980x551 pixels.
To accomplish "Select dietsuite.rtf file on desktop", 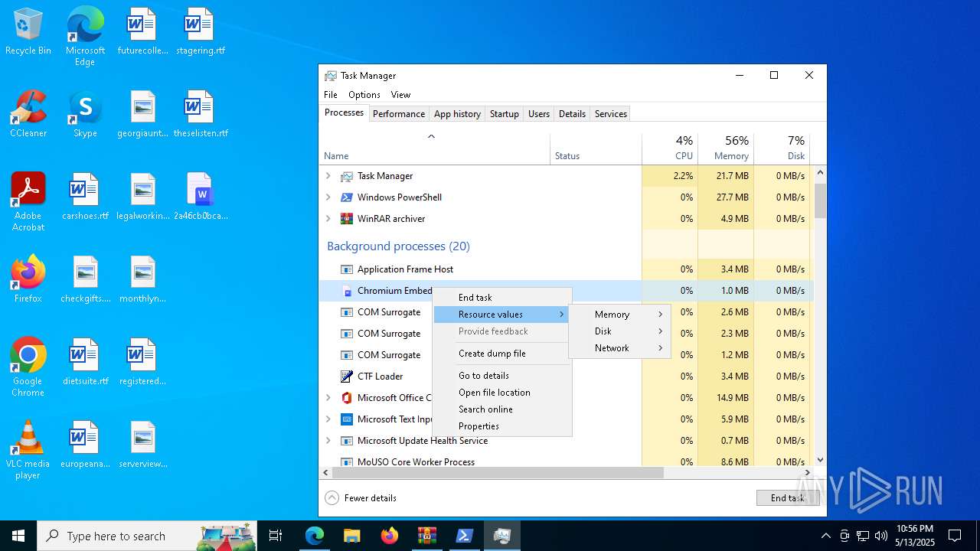I will click(x=85, y=363).
